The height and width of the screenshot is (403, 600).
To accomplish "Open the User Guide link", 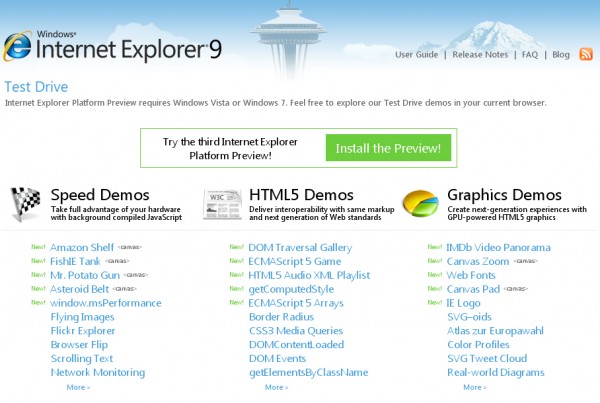I will tap(416, 55).
